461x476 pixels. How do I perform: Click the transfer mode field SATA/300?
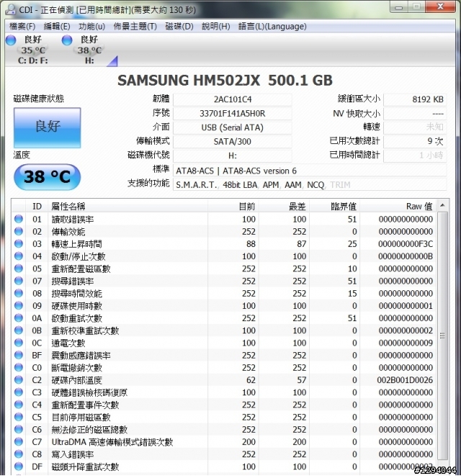[x=233, y=141]
